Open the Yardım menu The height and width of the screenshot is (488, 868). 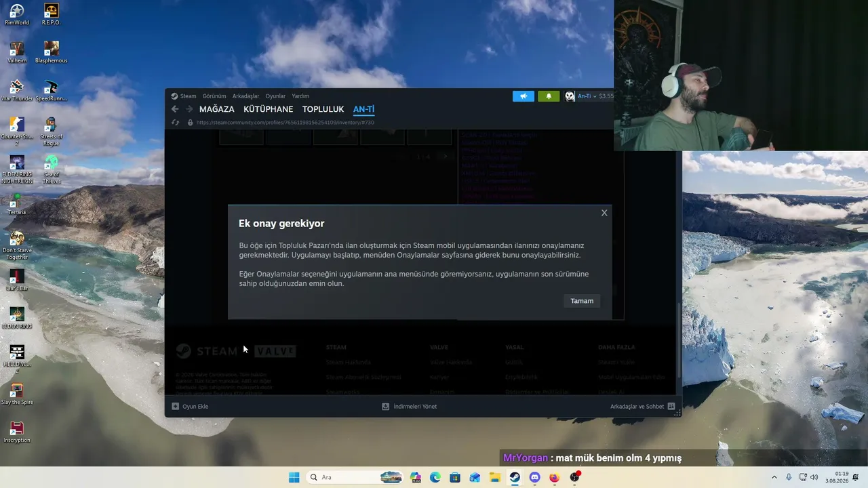(300, 96)
